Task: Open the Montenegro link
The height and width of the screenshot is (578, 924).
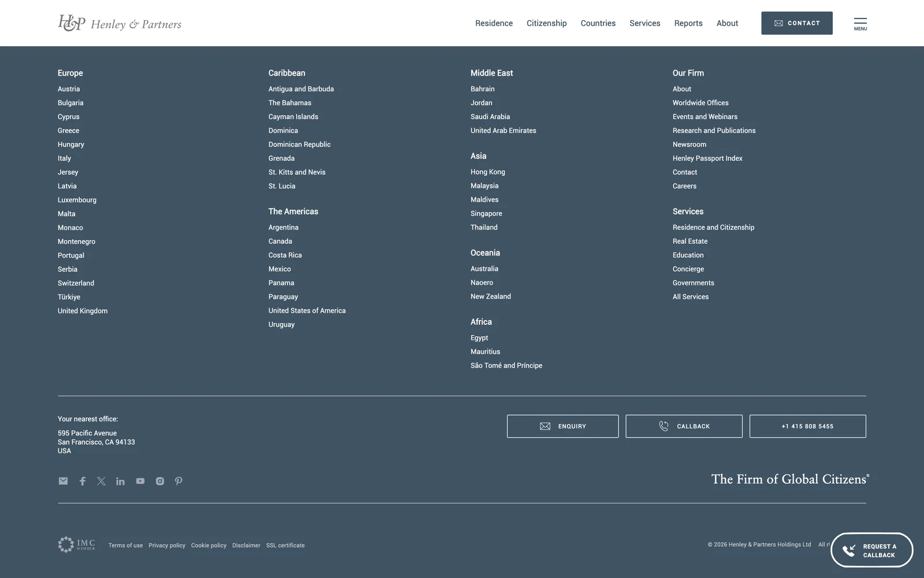Action: click(76, 242)
